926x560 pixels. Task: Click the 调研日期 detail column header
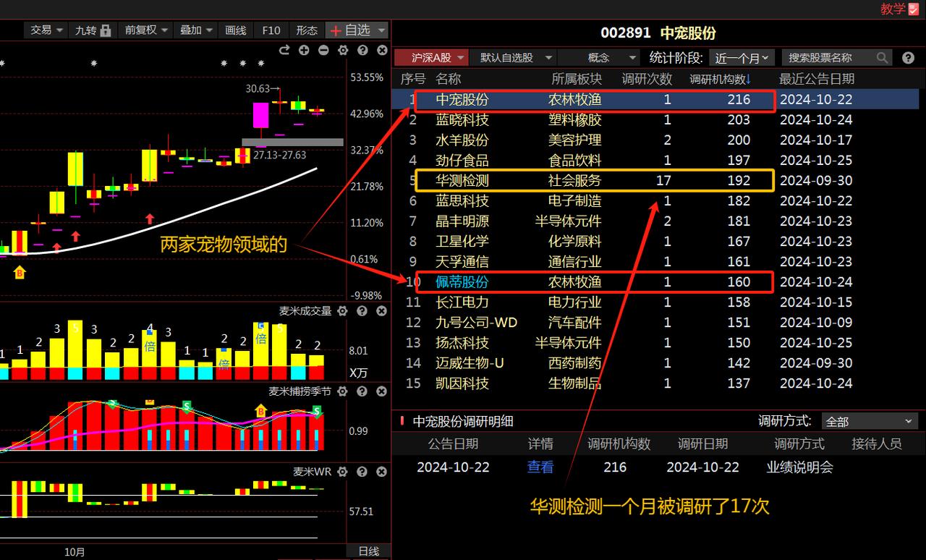click(703, 444)
